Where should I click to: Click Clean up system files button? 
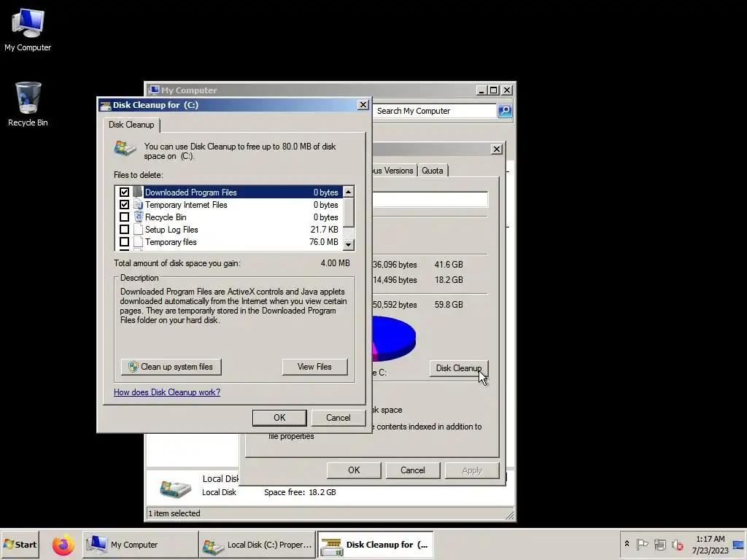[x=171, y=367]
